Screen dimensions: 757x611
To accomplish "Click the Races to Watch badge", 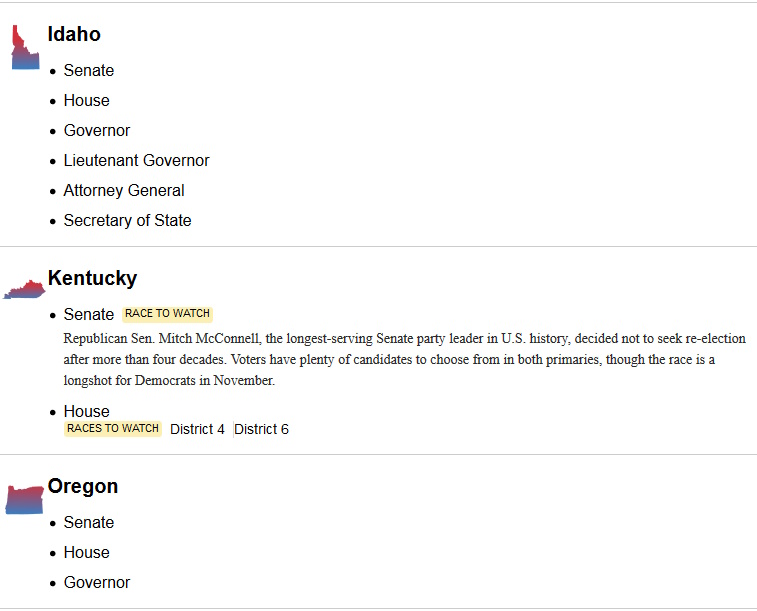I will (x=113, y=429).
